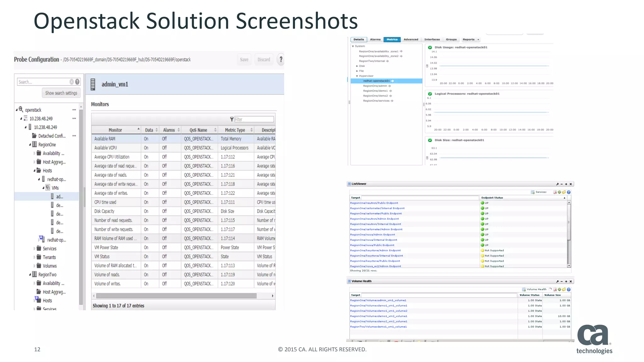Open the blue help icon in Volume Health

[569, 289]
